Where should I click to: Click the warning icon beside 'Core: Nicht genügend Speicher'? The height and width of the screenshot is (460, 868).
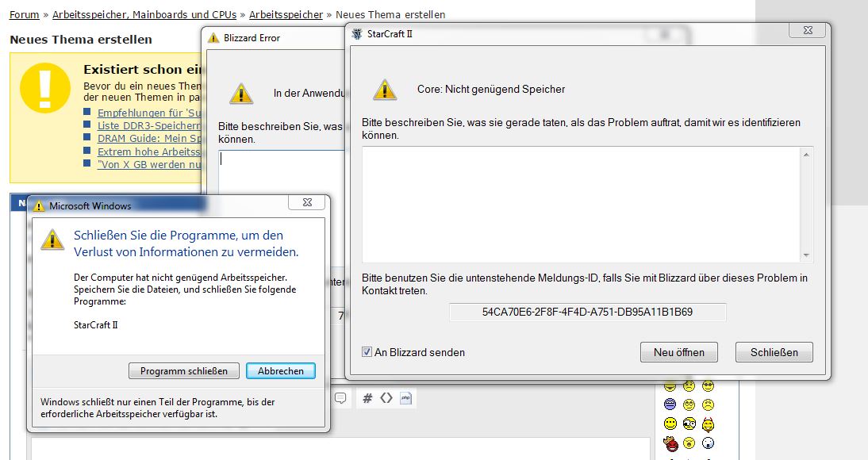click(x=385, y=89)
